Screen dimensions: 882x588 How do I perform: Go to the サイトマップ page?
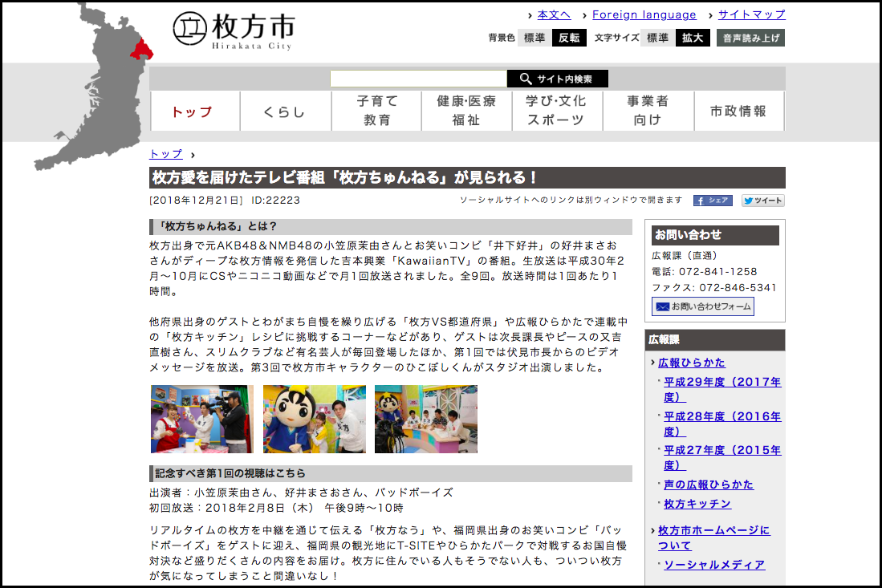pyautogui.click(x=751, y=14)
